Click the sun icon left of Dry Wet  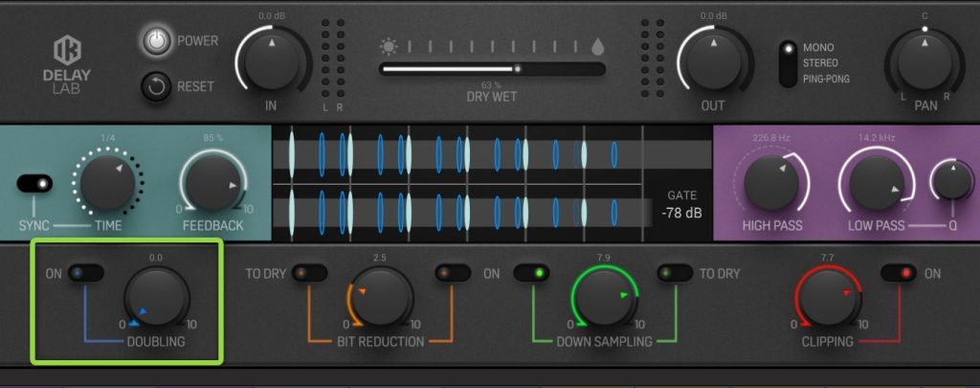click(388, 46)
